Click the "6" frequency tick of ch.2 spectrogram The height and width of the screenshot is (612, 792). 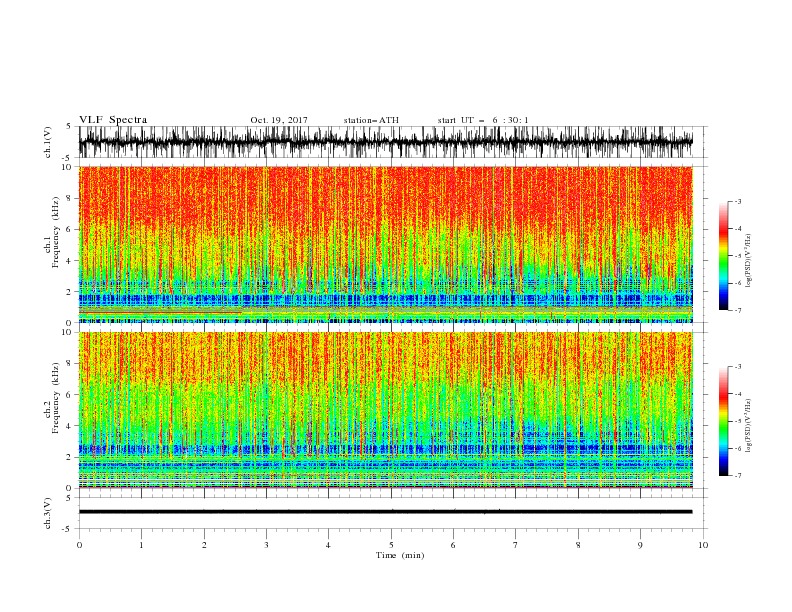[x=69, y=394]
